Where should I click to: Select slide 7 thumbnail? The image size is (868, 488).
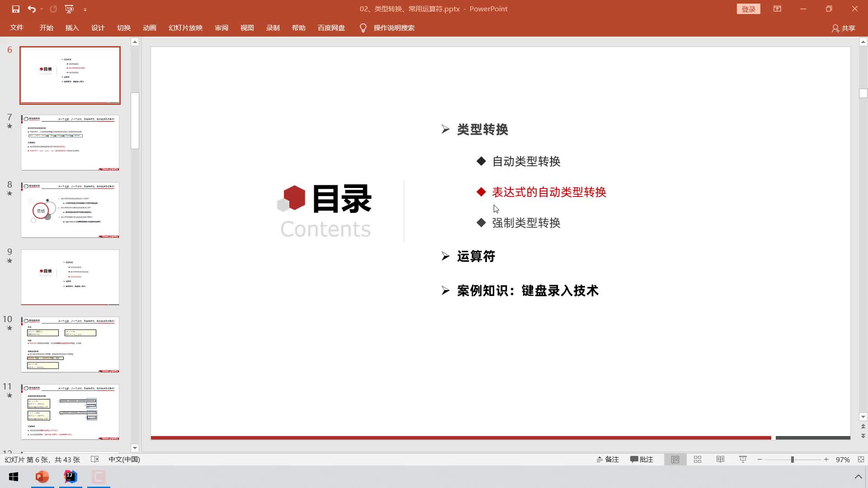[70, 142]
